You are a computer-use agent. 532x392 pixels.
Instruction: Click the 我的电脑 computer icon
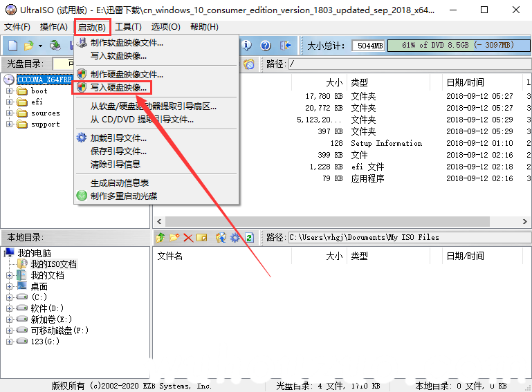point(10,252)
